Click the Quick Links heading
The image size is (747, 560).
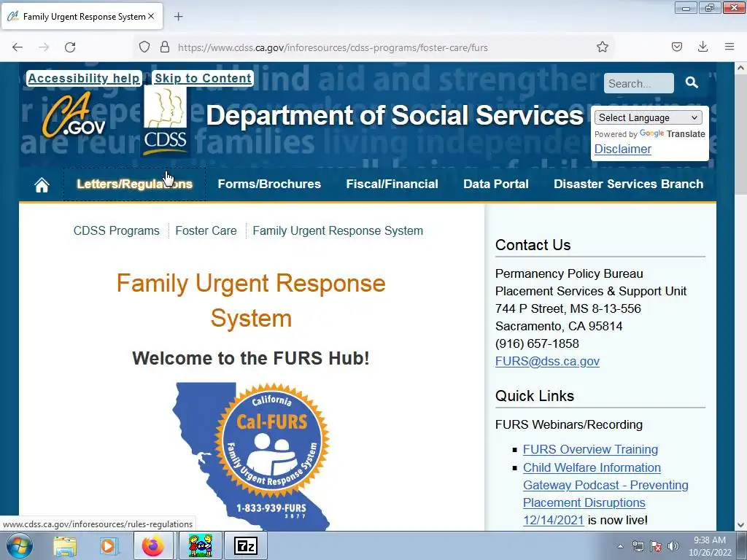[x=535, y=396]
